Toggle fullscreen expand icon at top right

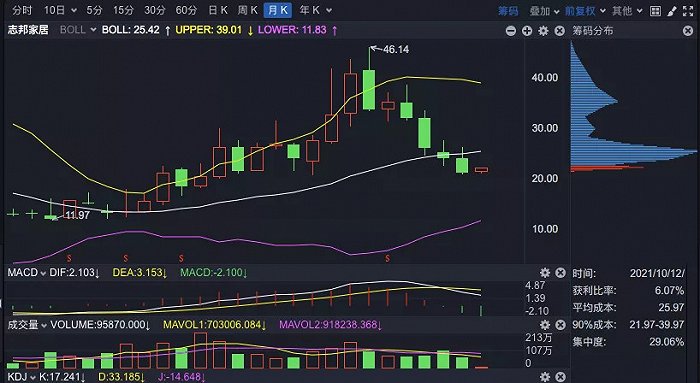pos(688,11)
